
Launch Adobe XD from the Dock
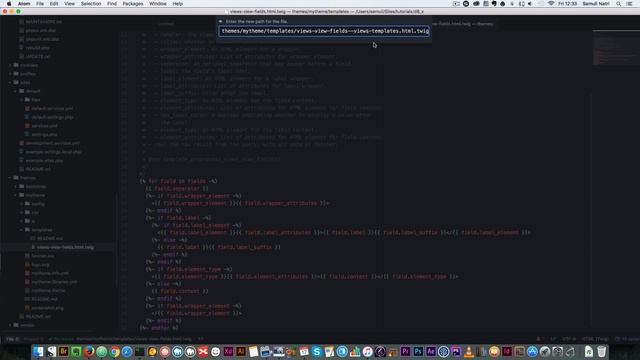tap(228, 351)
